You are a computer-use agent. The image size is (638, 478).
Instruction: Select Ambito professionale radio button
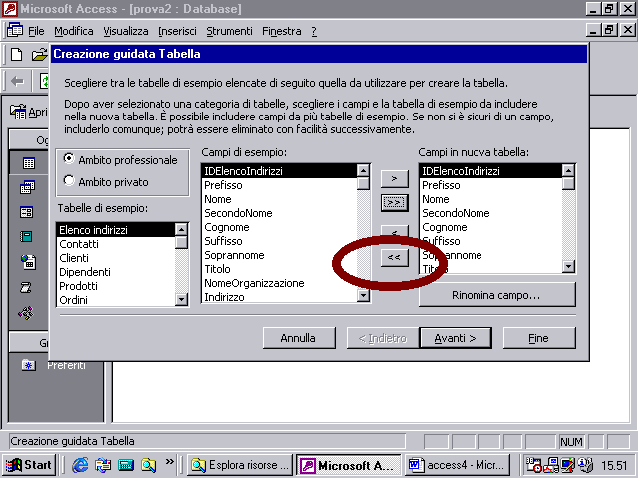(69, 159)
